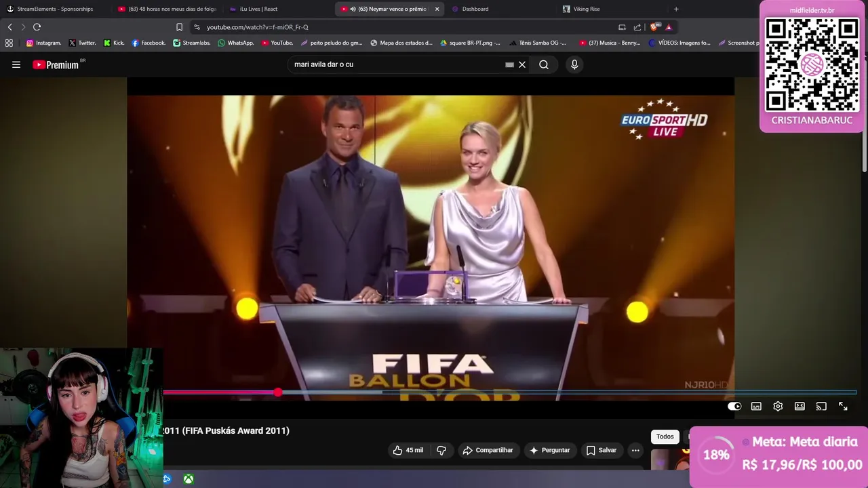This screenshot has height=488, width=868.
Task: Click the Perguntar button
Action: 549,450
